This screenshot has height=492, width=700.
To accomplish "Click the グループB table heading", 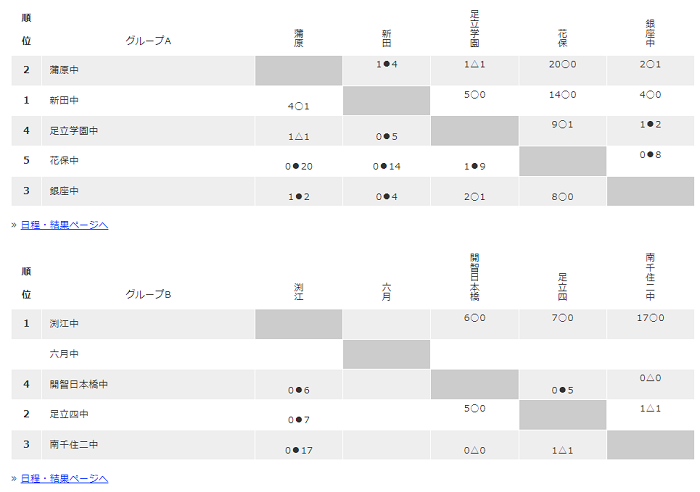I will pyautogui.click(x=148, y=294).
